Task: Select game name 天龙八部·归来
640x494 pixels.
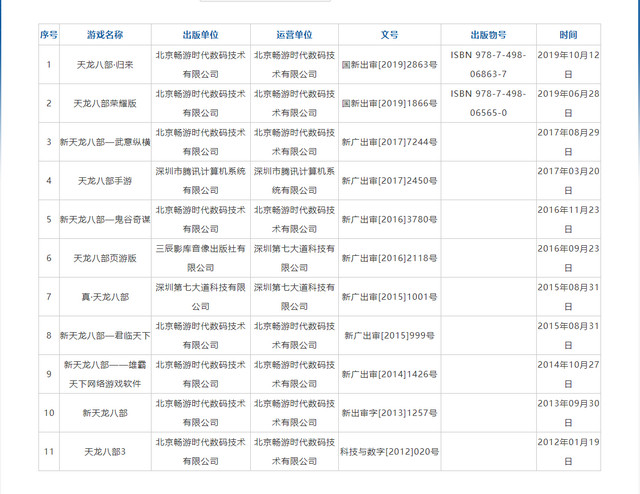Action: (x=105, y=65)
